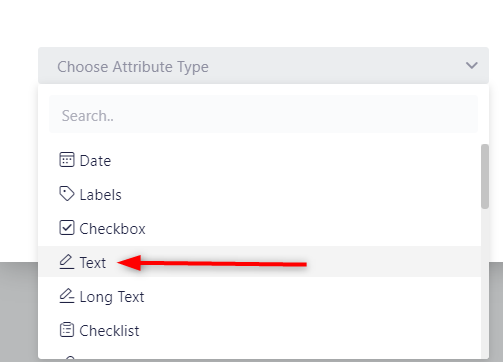Screen dimensions: 503x362
Task: Click the checkmark box icon beside Checkbox
Action: click(67, 228)
